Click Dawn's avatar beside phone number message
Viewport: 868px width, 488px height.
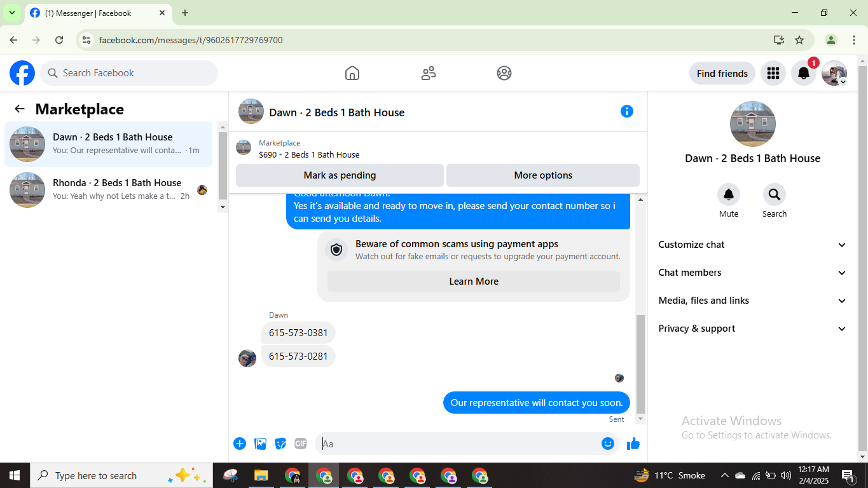247,358
